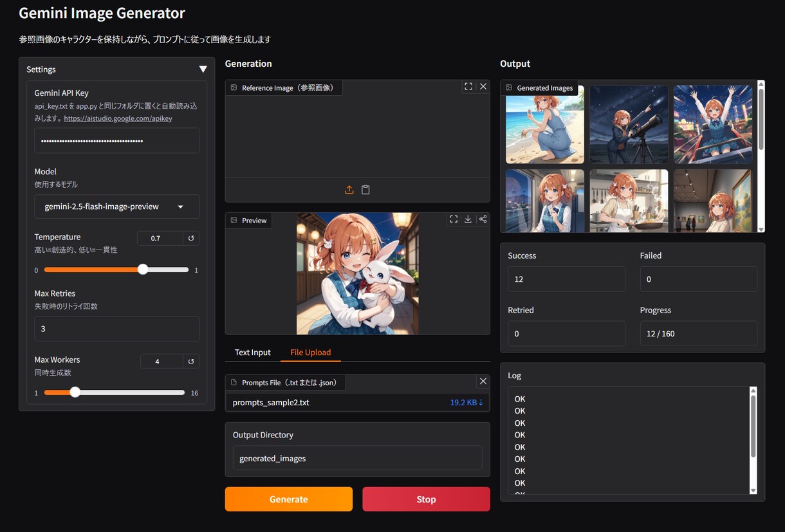Screen dimensions: 785x532
Task: Adjust the Max Workers slider
Action: (x=115, y=392)
